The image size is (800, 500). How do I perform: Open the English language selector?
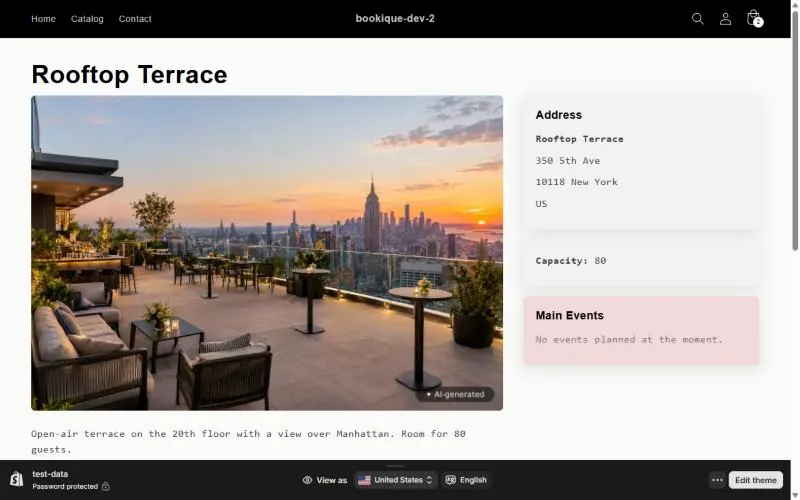466,480
